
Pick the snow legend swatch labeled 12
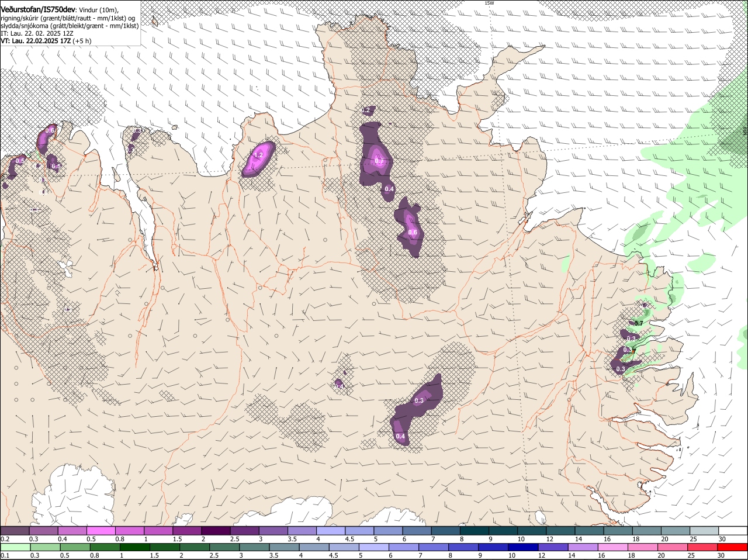point(561,530)
